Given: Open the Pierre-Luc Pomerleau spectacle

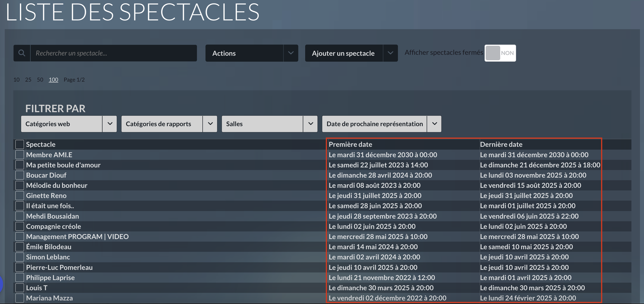Looking at the screenshot, I should [x=59, y=267].
